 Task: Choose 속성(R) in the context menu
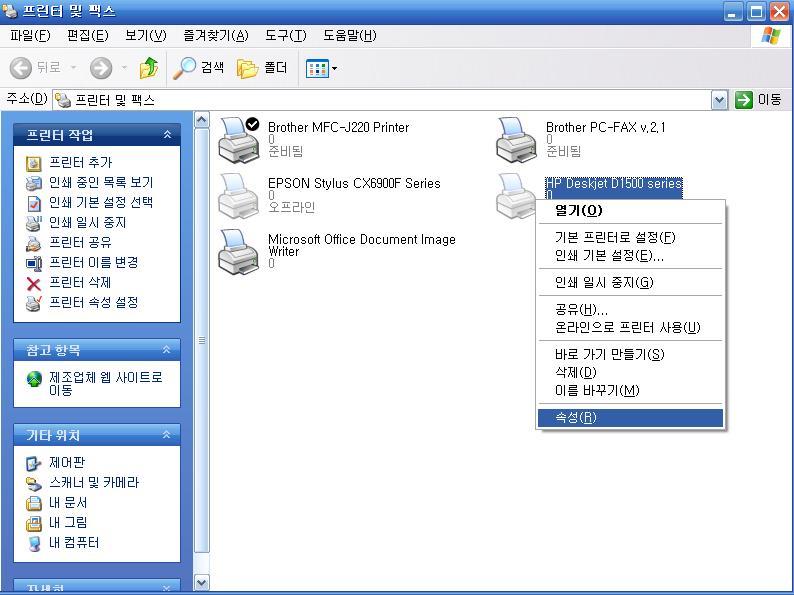pos(630,418)
